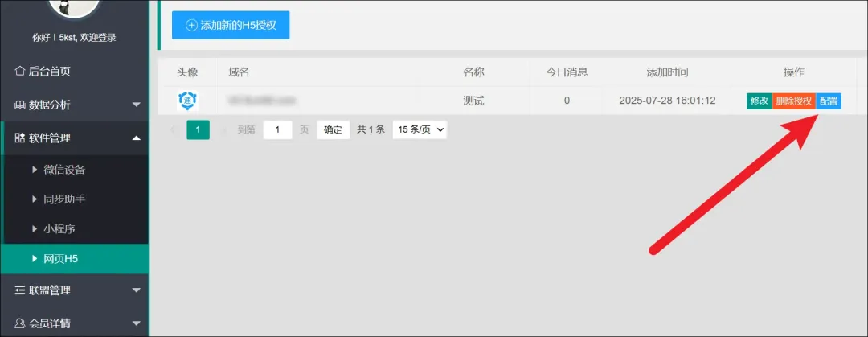Click 删除授权 in the 测试 row

click(794, 101)
